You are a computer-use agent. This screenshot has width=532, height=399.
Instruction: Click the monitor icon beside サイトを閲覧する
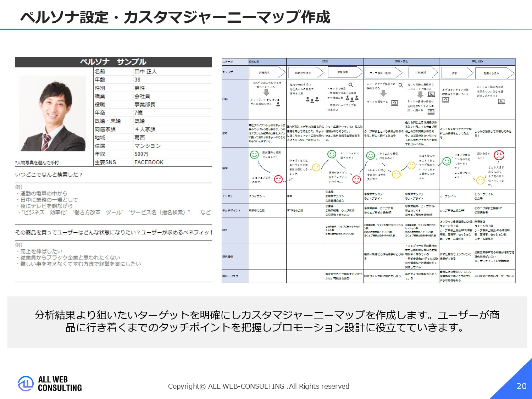[394, 103]
